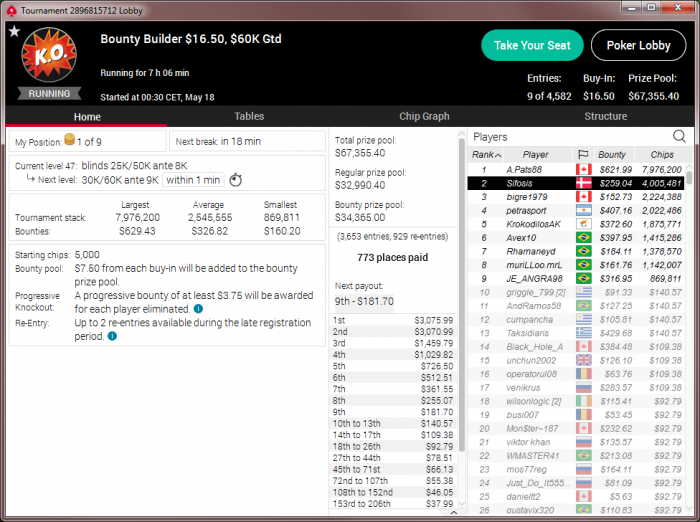Sort by the Bounty column header
Viewport: 700px width, 522px height.
tap(614, 155)
